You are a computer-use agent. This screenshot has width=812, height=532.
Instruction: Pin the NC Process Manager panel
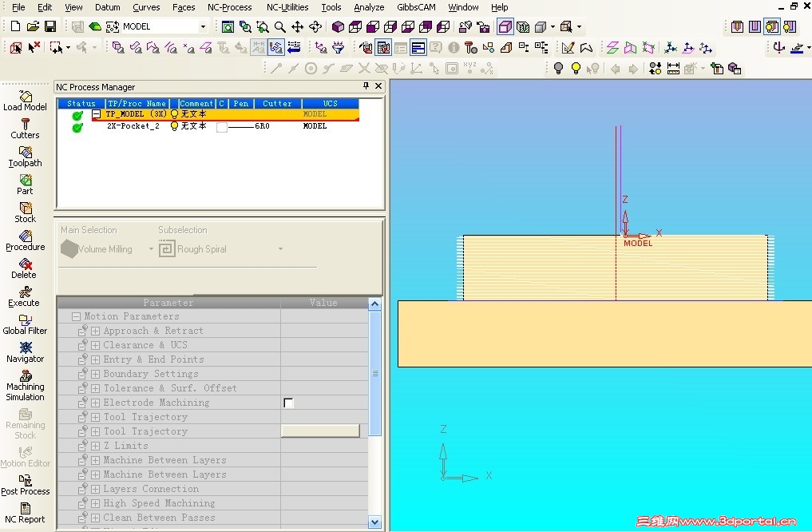pos(366,86)
